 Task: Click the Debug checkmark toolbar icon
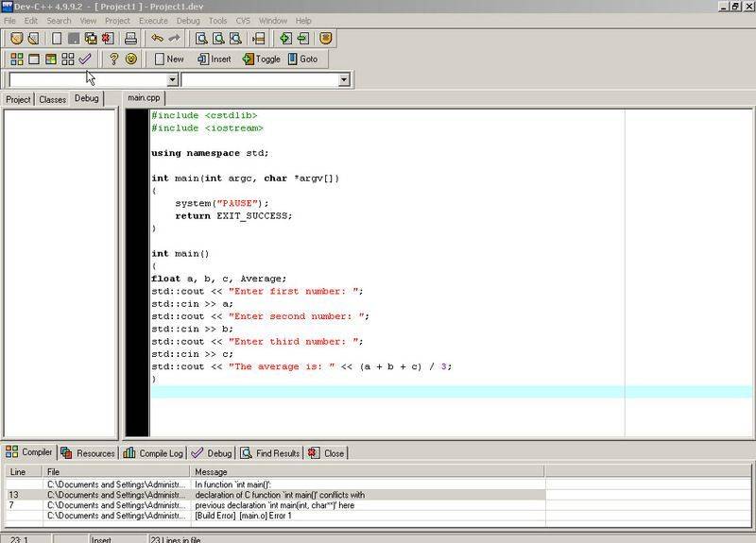(x=85, y=59)
